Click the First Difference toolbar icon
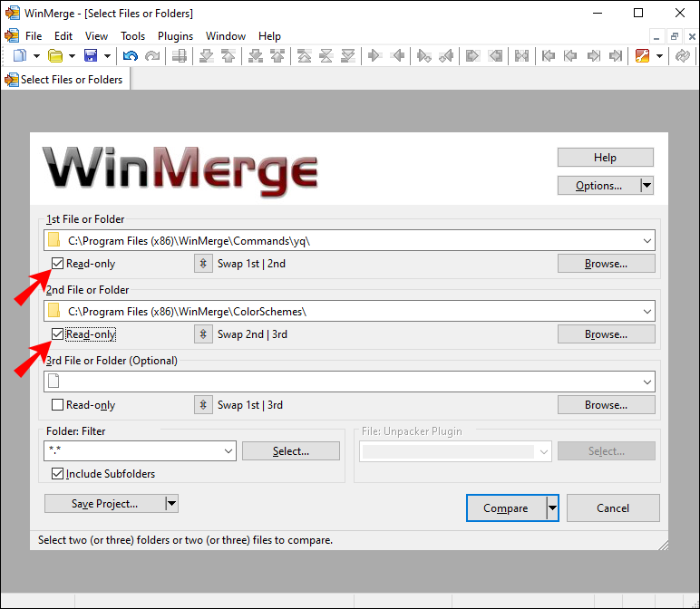The image size is (700, 609). (304, 56)
